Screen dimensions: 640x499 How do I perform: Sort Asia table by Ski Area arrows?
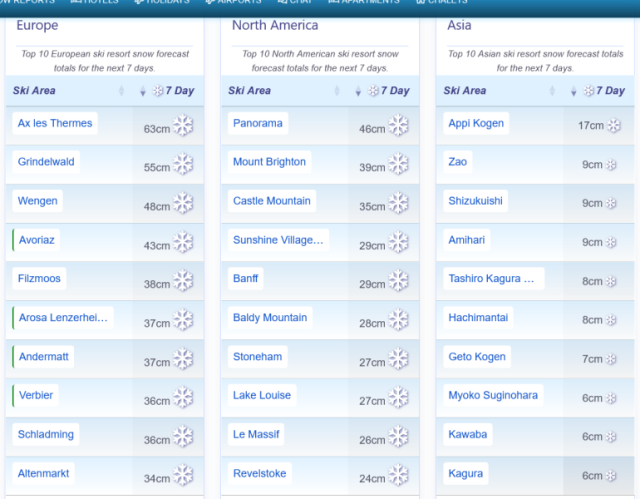(x=552, y=91)
